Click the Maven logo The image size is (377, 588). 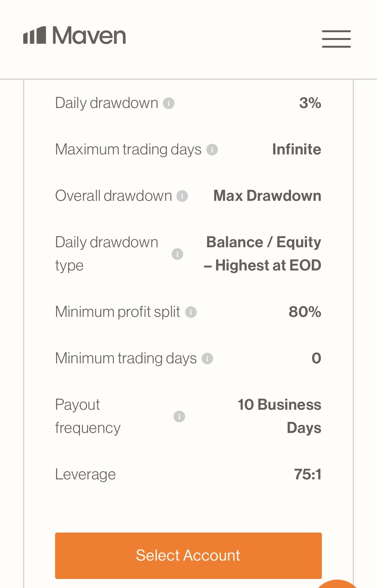coord(74,35)
